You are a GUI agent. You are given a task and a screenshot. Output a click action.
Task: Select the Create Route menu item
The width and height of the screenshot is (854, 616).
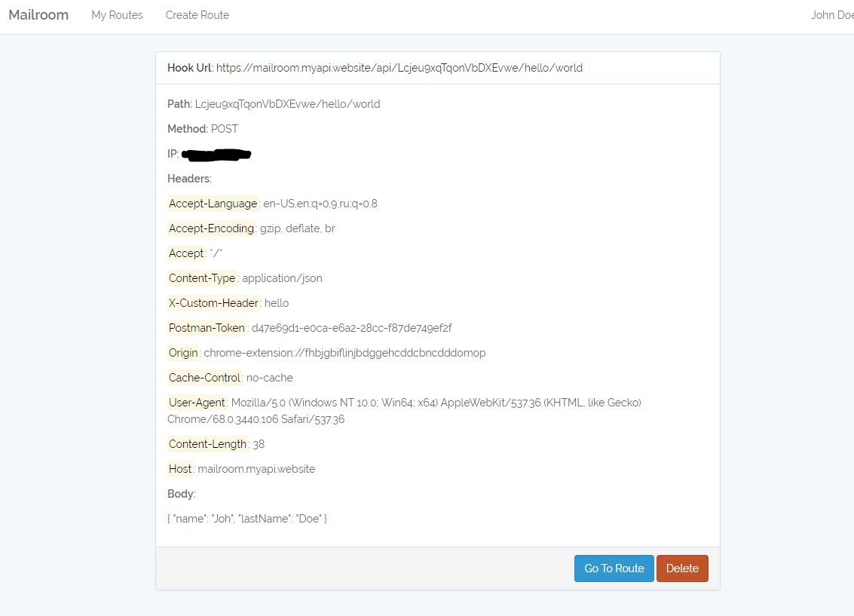197,14
